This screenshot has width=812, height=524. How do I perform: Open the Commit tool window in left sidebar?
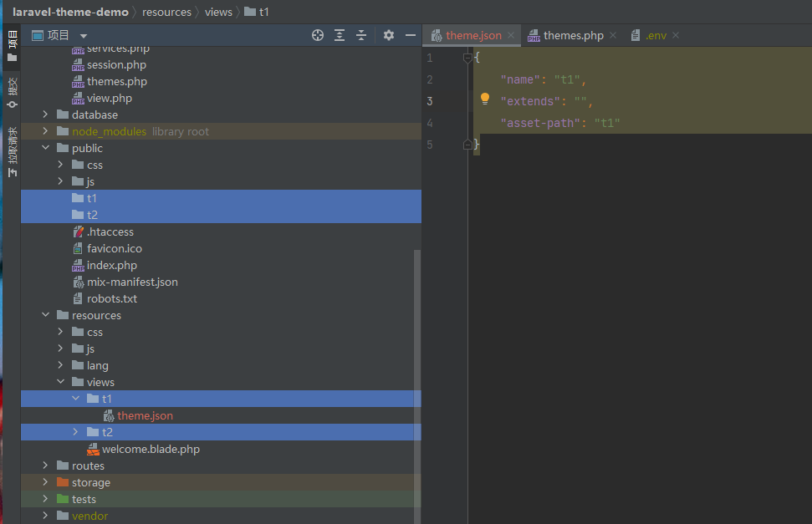click(12, 93)
